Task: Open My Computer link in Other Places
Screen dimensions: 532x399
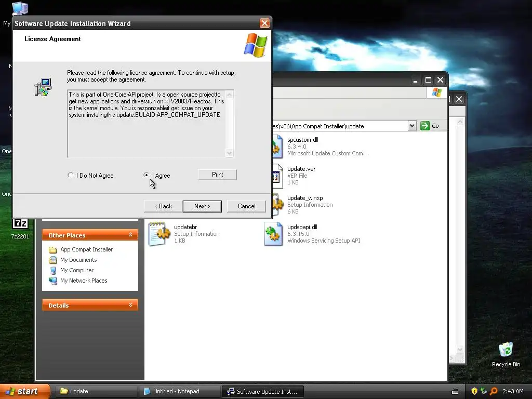Action: pos(77,270)
